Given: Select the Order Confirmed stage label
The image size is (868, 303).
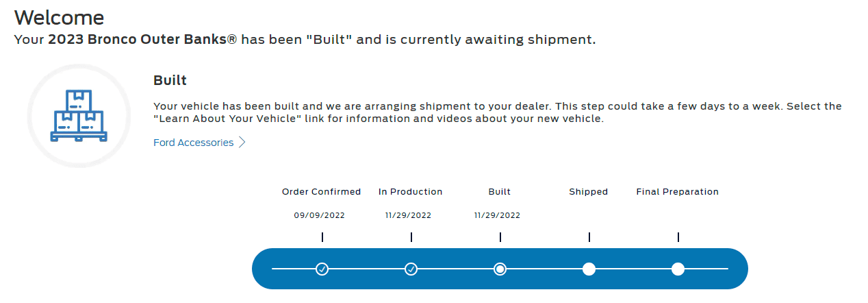Looking at the screenshot, I should [321, 192].
